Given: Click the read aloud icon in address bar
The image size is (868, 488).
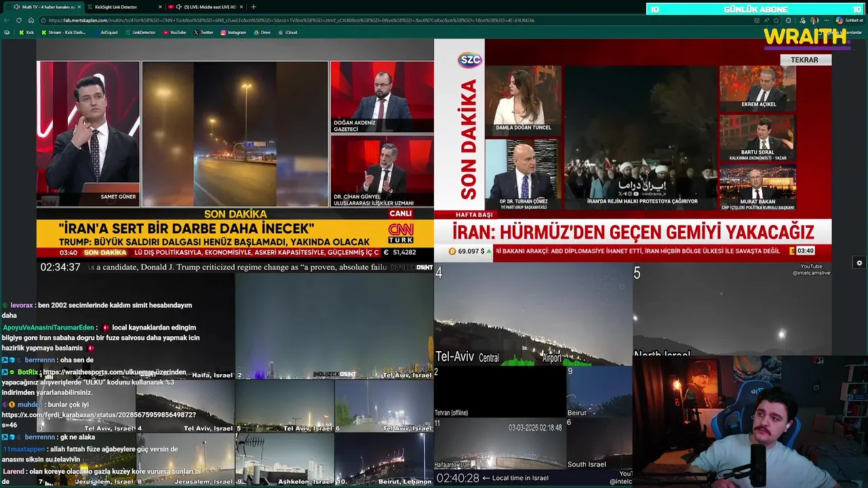Looking at the screenshot, I should tap(766, 20).
